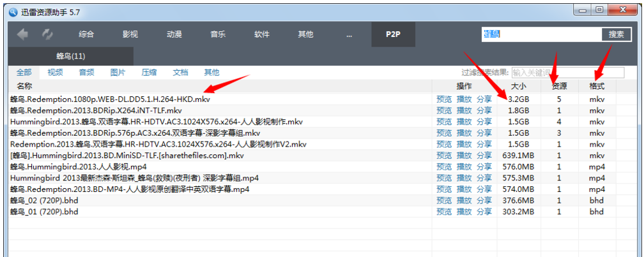The image size is (644, 257).
Task: Switch to the 影视 category
Action: tap(130, 34)
